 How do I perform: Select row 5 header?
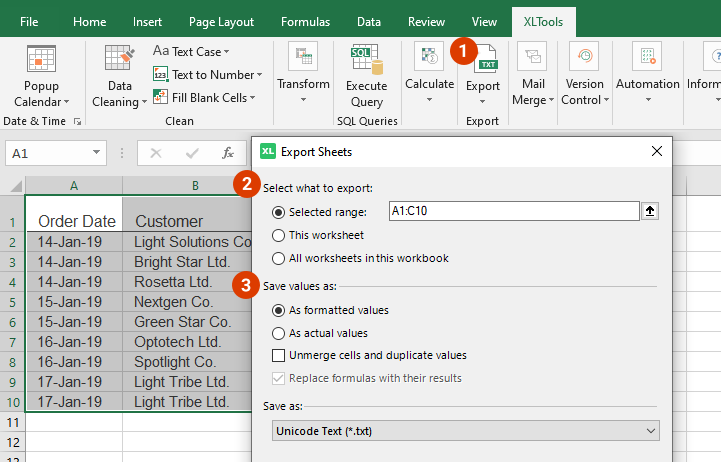[13, 302]
